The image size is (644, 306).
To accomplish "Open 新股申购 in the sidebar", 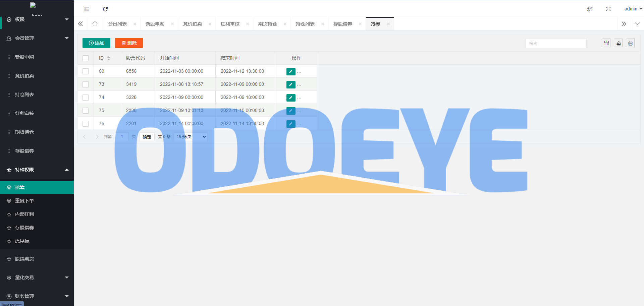I will 37,57.
